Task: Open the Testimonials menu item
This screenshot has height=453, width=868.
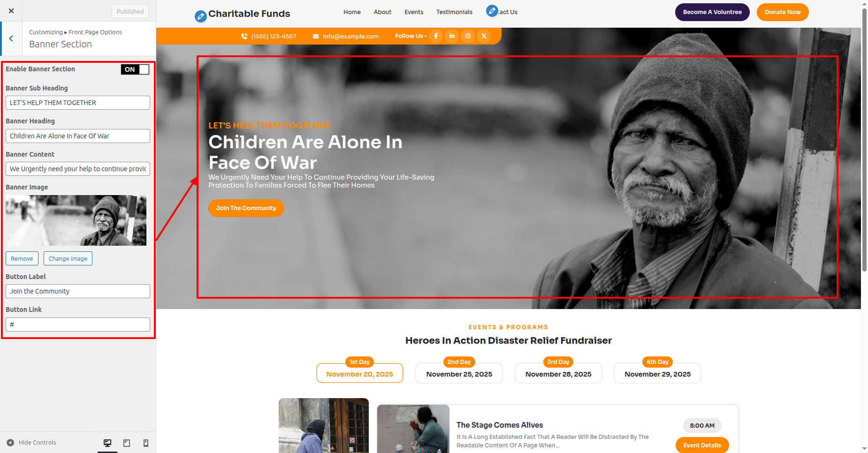Action: [x=454, y=12]
